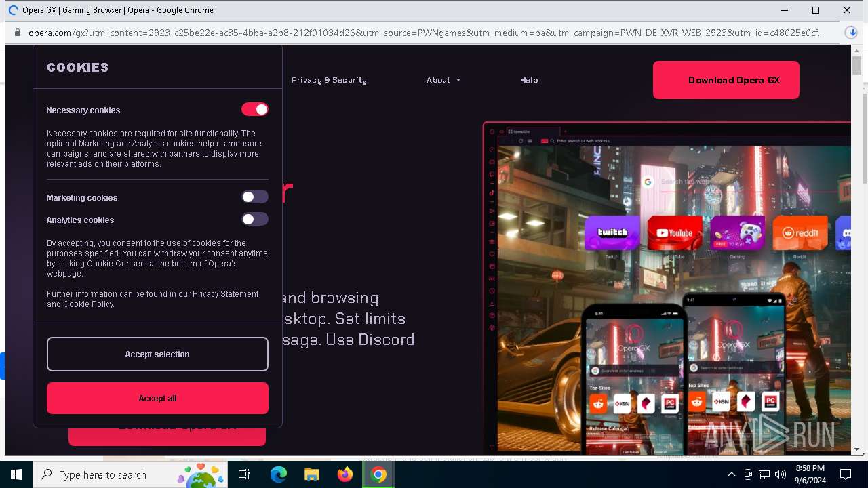Click the Download Opera GX button
Image resolution: width=868 pixels, height=488 pixels.
[726, 80]
